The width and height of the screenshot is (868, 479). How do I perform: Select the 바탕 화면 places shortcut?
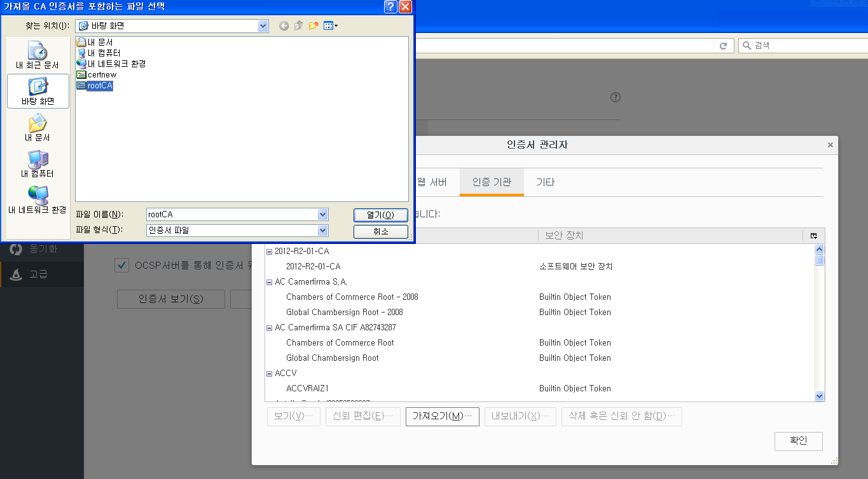click(38, 91)
